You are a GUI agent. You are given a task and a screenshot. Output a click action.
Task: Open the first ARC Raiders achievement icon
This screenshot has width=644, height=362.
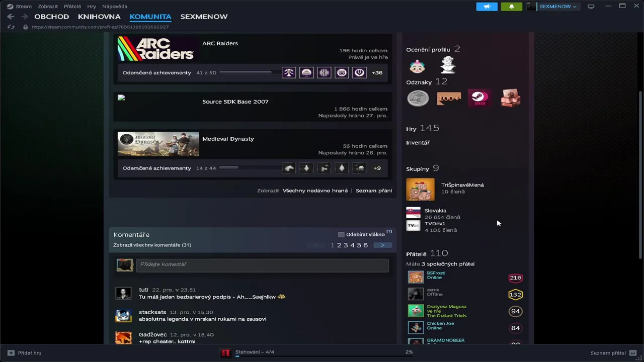pyautogui.click(x=289, y=72)
